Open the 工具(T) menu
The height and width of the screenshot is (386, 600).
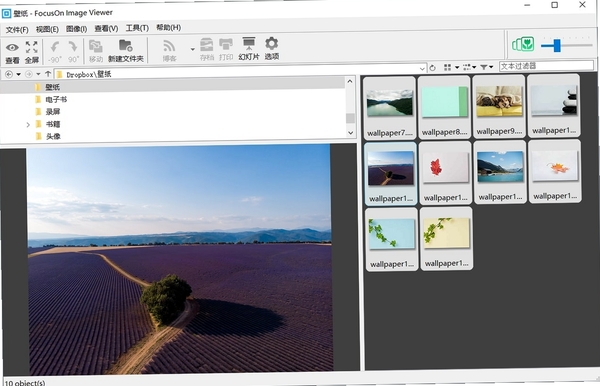[137, 28]
